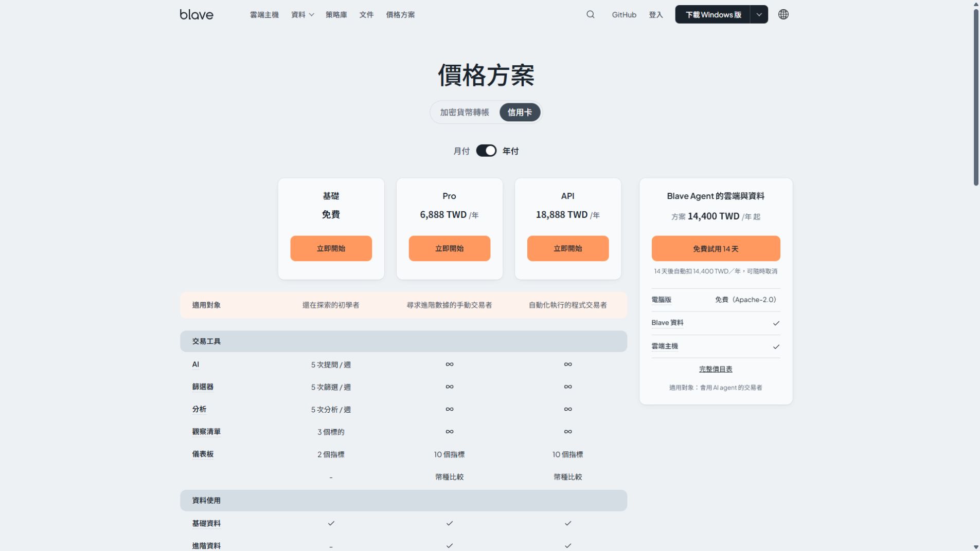Click scrollbar up arrow
This screenshot has width=980, height=551.
[x=976, y=4]
